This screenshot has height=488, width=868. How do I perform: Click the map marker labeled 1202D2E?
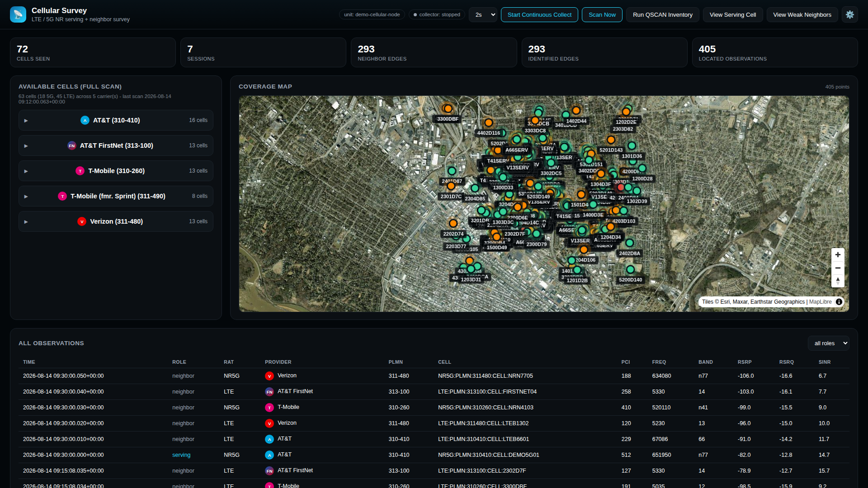(x=626, y=112)
